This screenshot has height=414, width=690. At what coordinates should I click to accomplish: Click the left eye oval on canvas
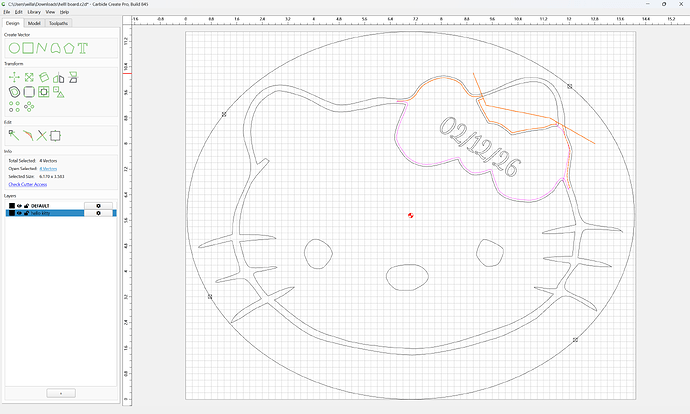(318, 254)
